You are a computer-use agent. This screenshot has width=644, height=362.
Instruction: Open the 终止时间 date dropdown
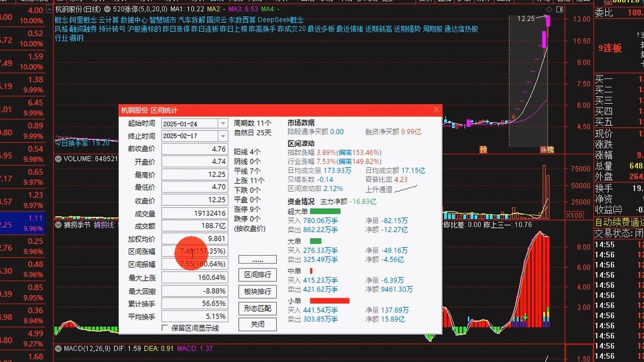(222, 136)
